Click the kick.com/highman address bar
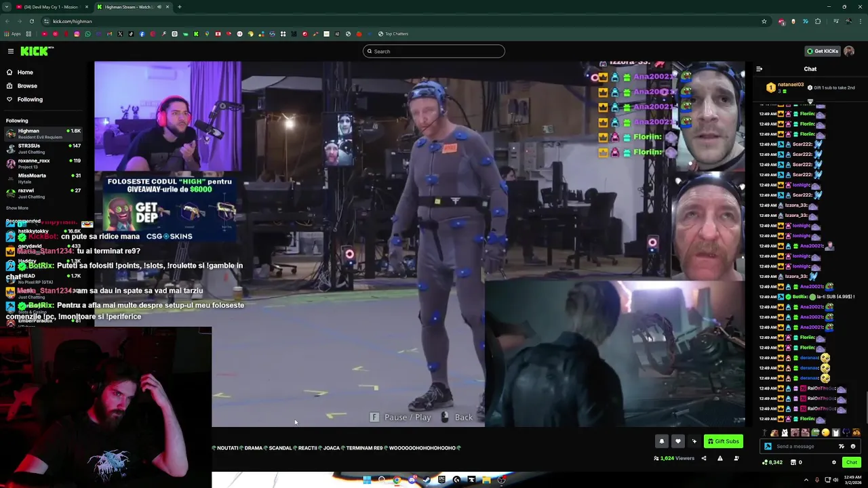This screenshot has height=488, width=868. point(407,21)
